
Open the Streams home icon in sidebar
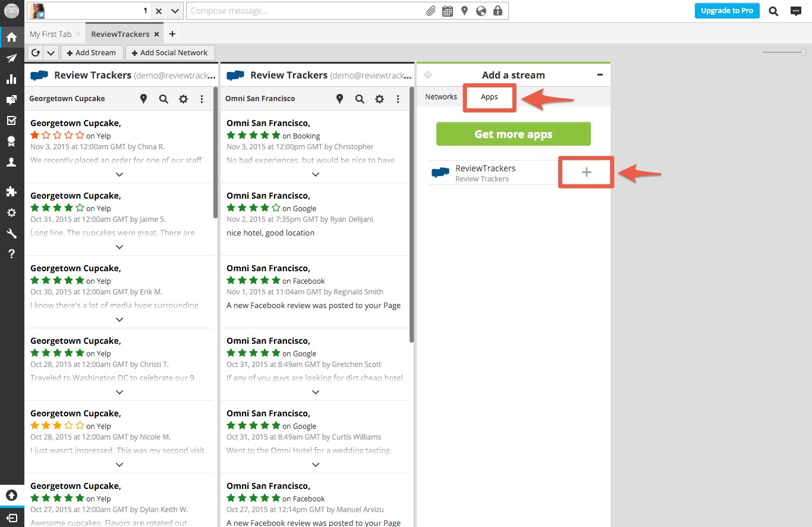[11, 37]
